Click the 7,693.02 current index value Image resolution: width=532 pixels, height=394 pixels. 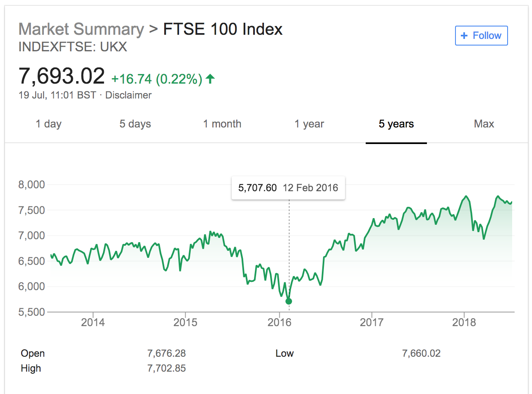[x=62, y=77]
